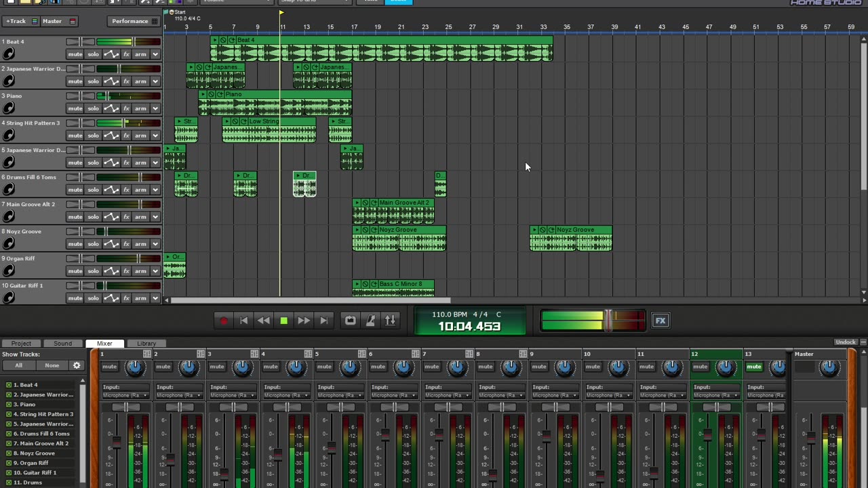868x488 pixels.
Task: Toggle the metronome icon
Action: (x=370, y=321)
